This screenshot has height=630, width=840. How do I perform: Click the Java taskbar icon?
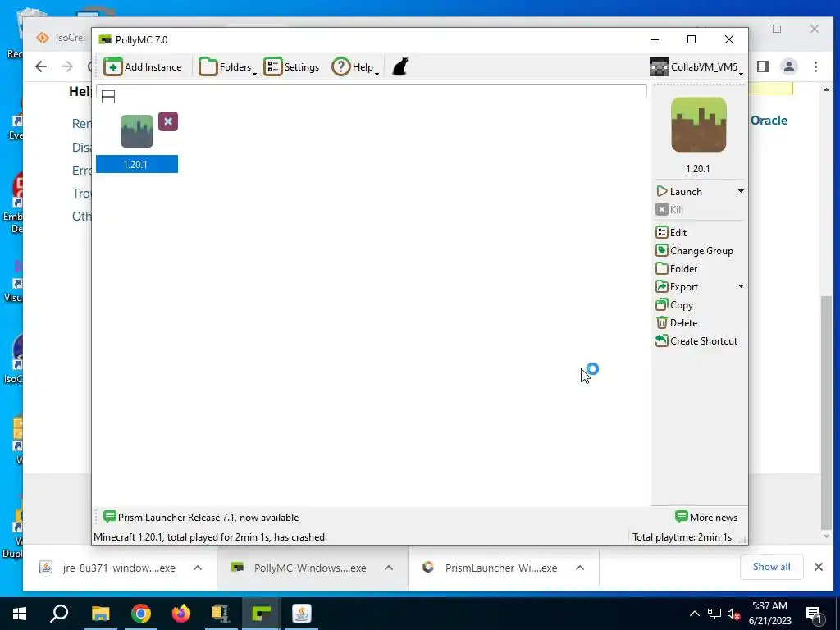tap(301, 614)
